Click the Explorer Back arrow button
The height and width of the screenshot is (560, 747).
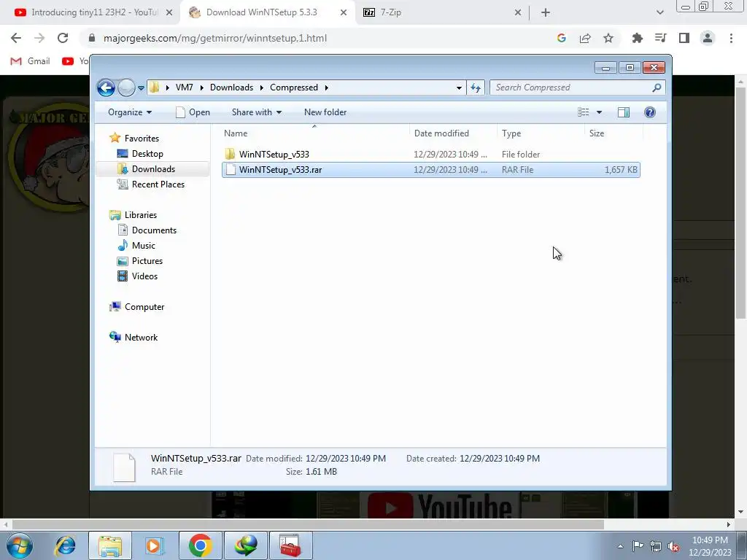tap(106, 87)
